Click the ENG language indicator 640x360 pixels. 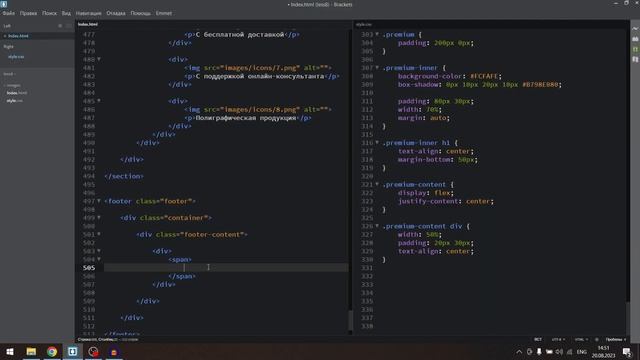[x=582, y=352]
